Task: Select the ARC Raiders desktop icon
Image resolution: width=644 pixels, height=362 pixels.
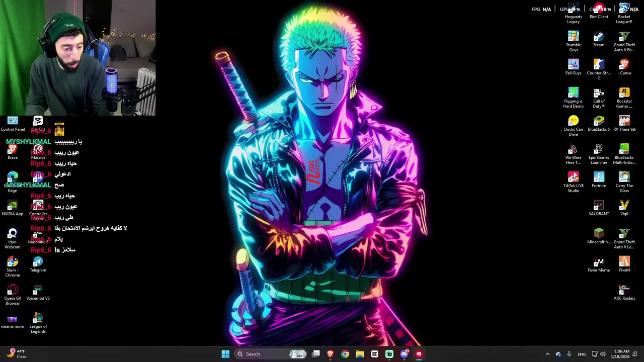Action: [624, 293]
